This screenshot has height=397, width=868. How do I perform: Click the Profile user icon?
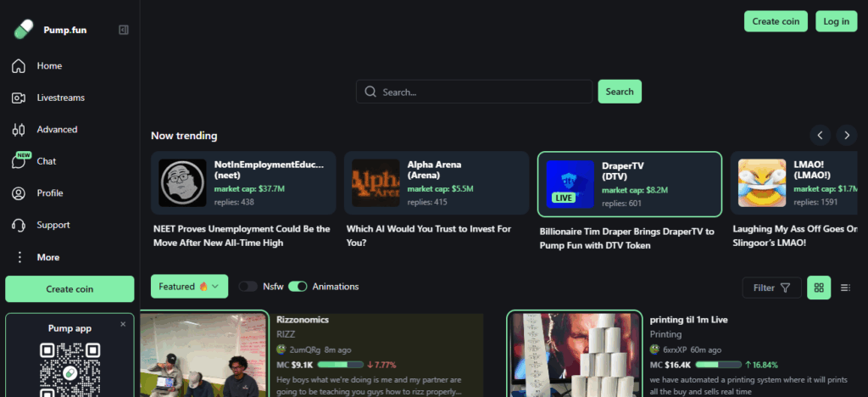[x=19, y=193]
